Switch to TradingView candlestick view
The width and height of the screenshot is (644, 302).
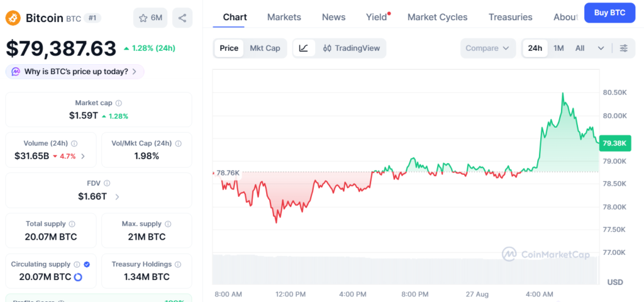[352, 48]
